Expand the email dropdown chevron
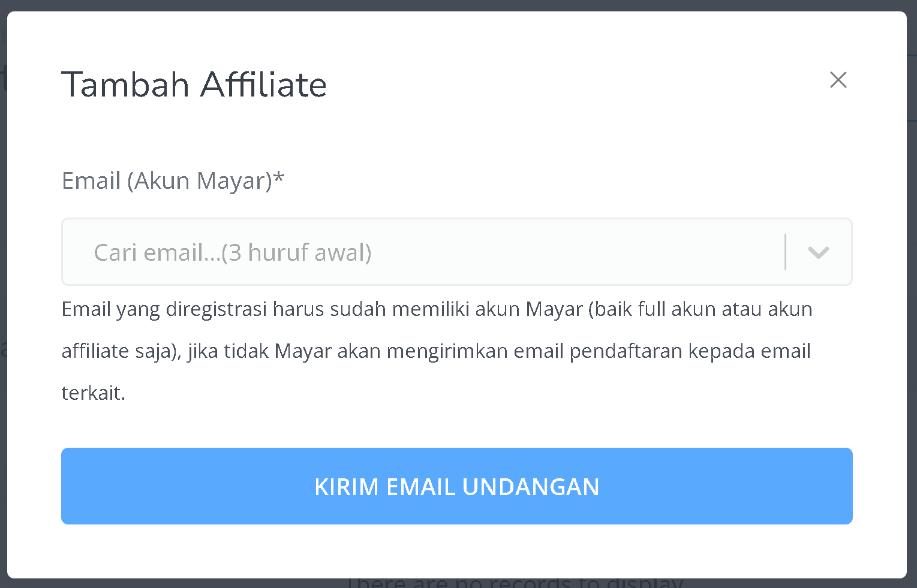The image size is (917, 588). click(818, 252)
